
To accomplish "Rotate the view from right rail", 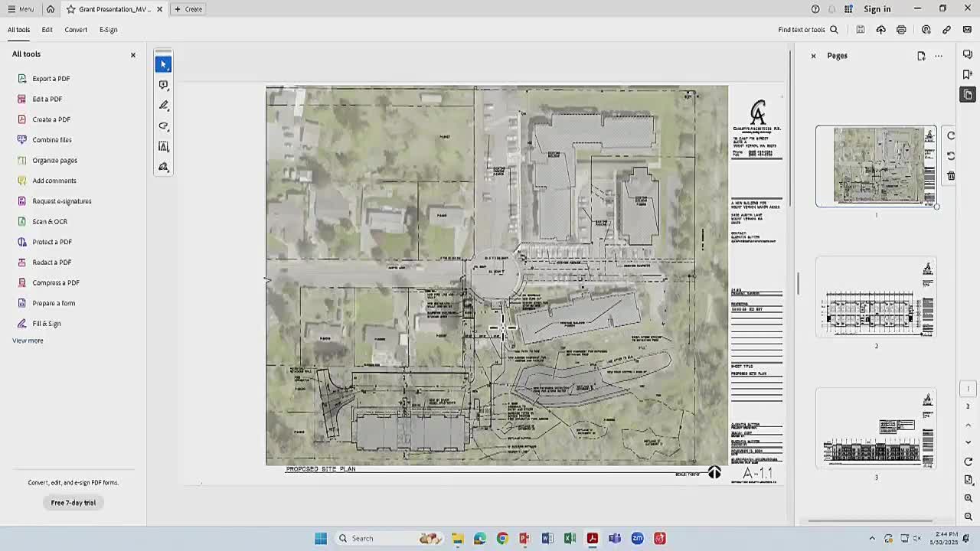I will coord(968,462).
